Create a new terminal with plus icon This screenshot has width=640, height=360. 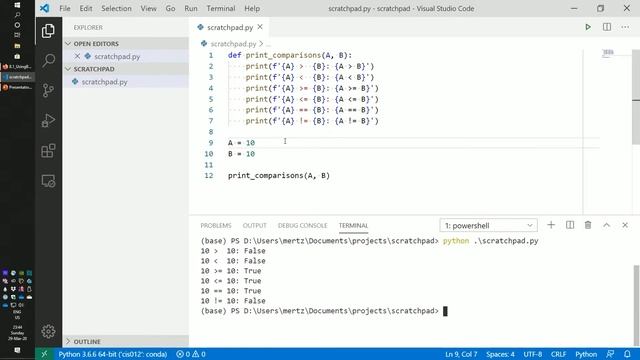coord(551,225)
